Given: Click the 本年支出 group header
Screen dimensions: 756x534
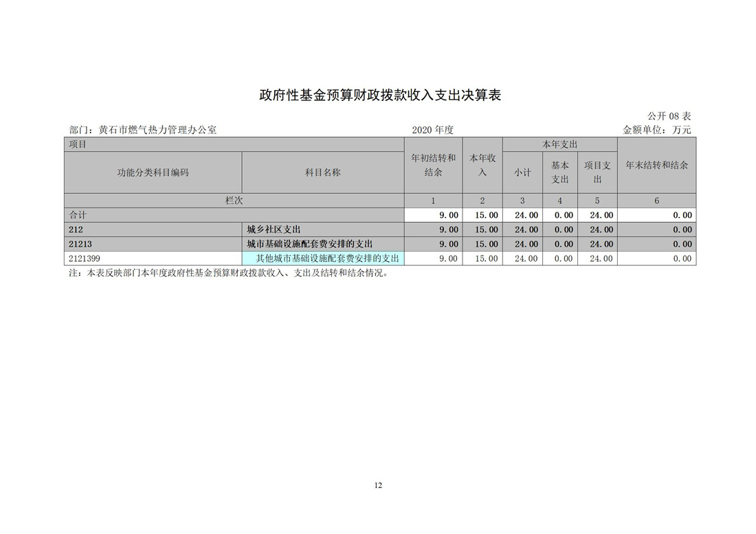Looking at the screenshot, I should 559,144.
